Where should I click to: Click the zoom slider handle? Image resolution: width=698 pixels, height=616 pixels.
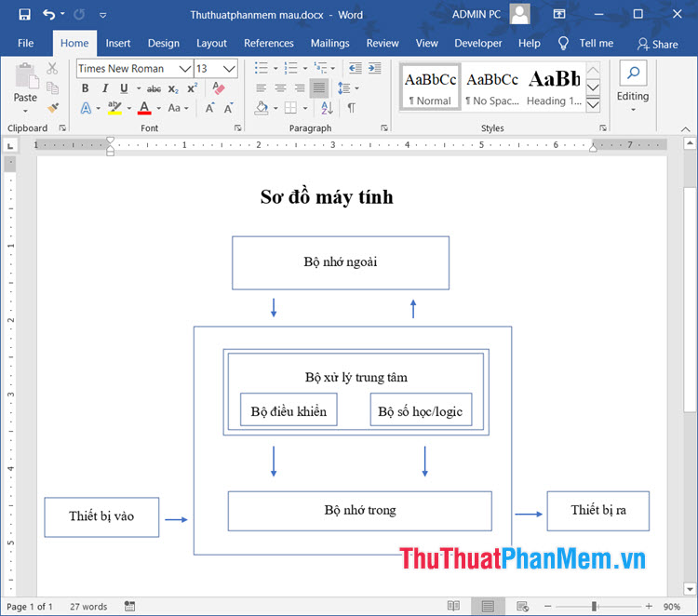[594, 606]
